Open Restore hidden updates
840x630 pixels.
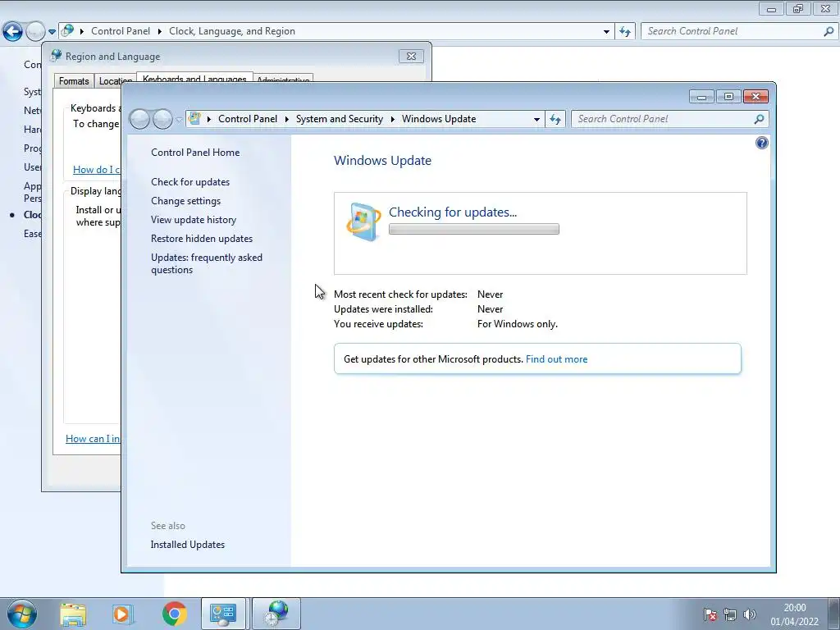202,239
